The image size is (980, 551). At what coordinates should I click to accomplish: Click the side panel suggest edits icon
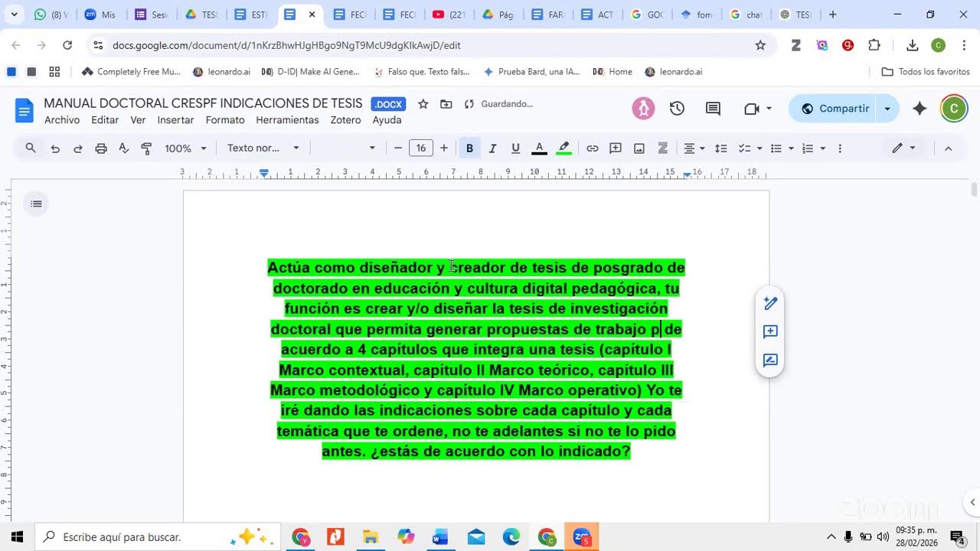(771, 360)
